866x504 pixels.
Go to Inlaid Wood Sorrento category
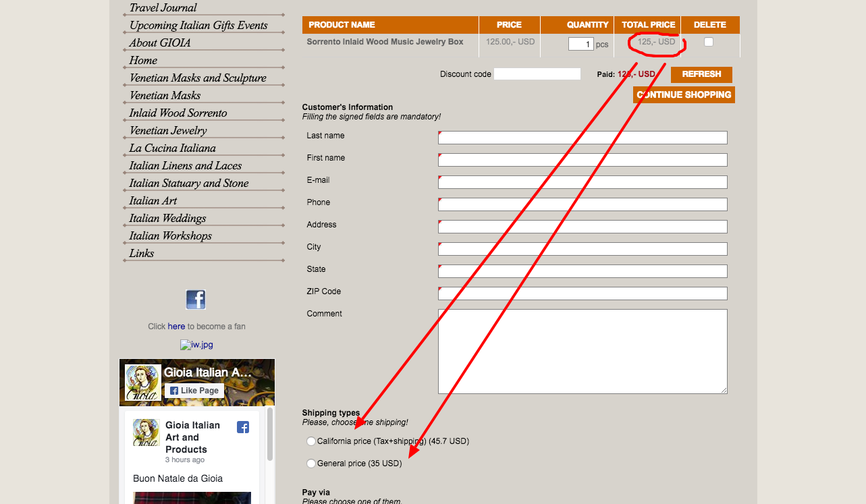pyautogui.click(x=178, y=113)
